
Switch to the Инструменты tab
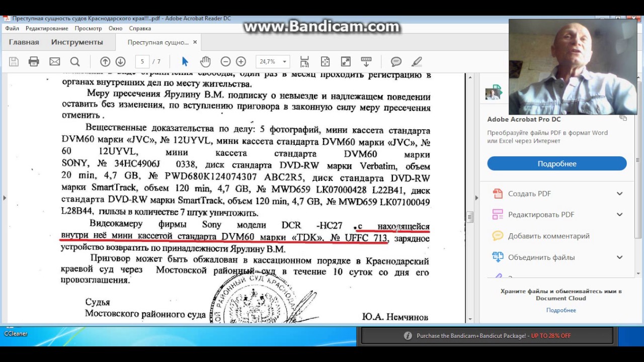pos(77,42)
